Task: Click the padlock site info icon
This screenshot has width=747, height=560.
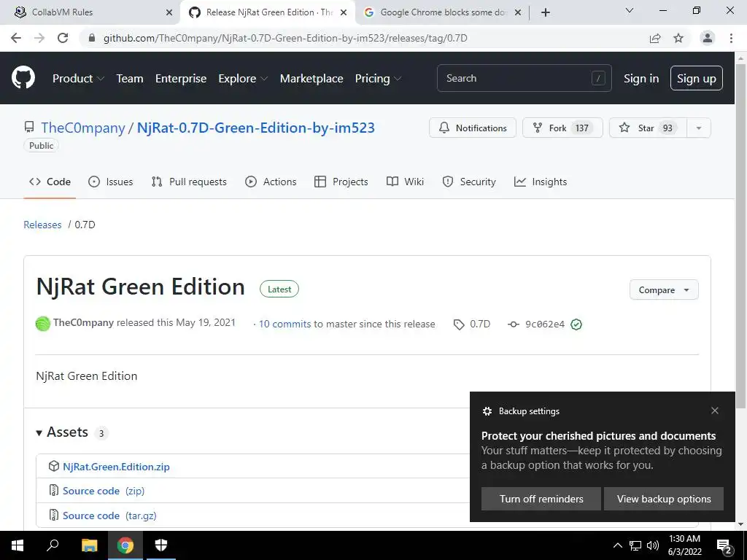Action: point(92,38)
